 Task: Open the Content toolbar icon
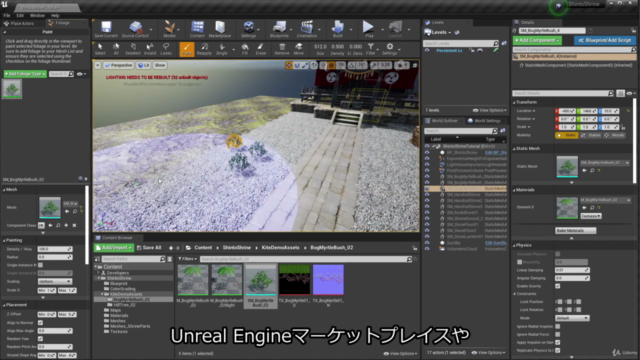(197, 29)
